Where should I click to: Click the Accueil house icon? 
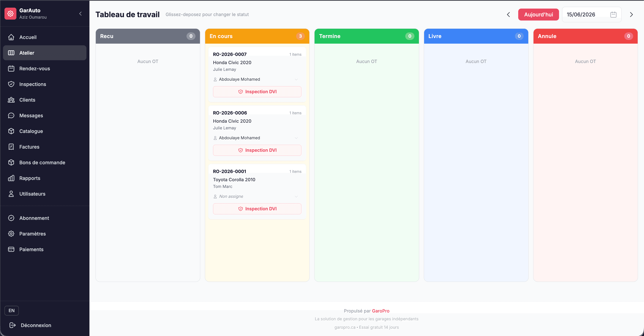click(x=11, y=37)
